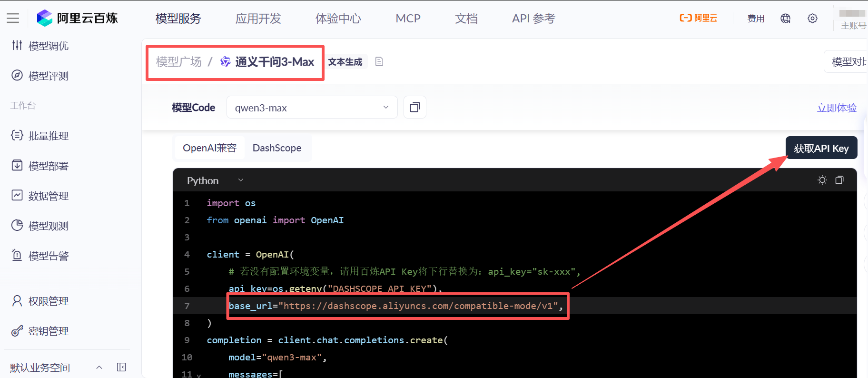Click the 模型对比 button

(x=846, y=61)
